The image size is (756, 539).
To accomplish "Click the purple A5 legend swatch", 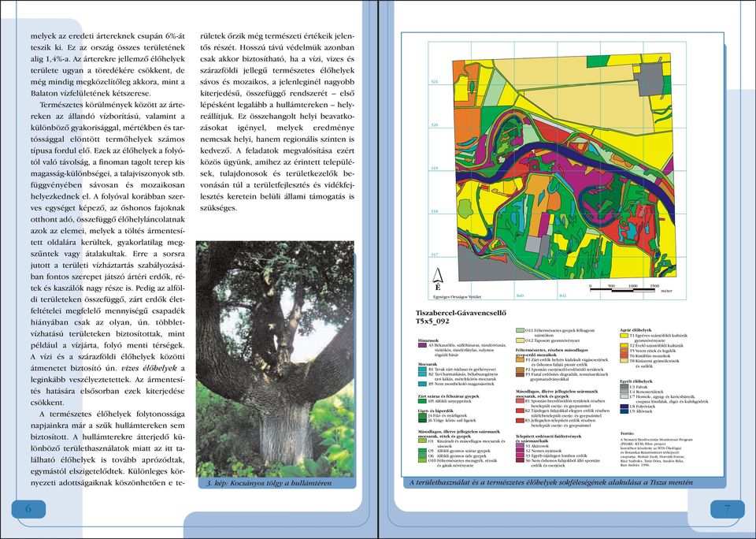I will pos(422,345).
